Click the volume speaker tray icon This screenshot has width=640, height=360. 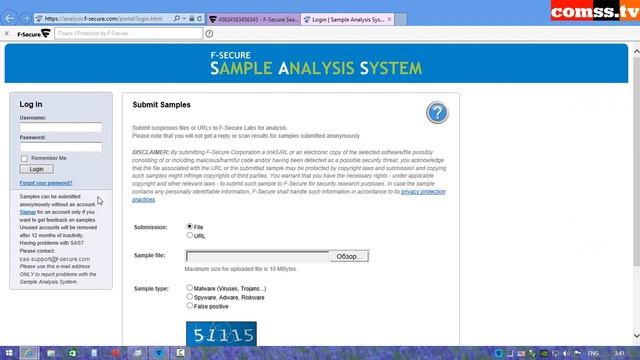[566, 353]
